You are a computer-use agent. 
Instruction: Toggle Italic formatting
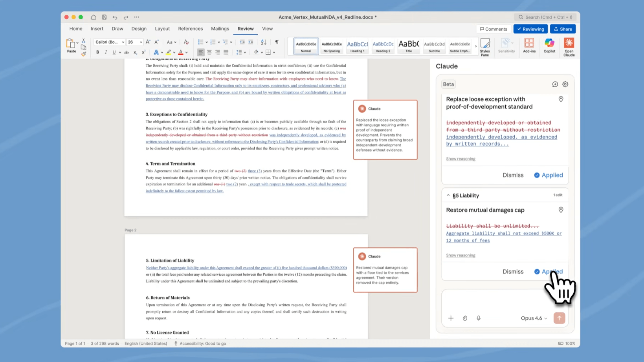[106, 52]
